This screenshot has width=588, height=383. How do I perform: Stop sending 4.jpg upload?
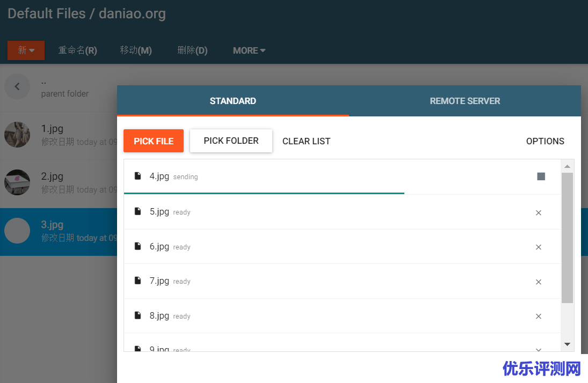pyautogui.click(x=541, y=176)
